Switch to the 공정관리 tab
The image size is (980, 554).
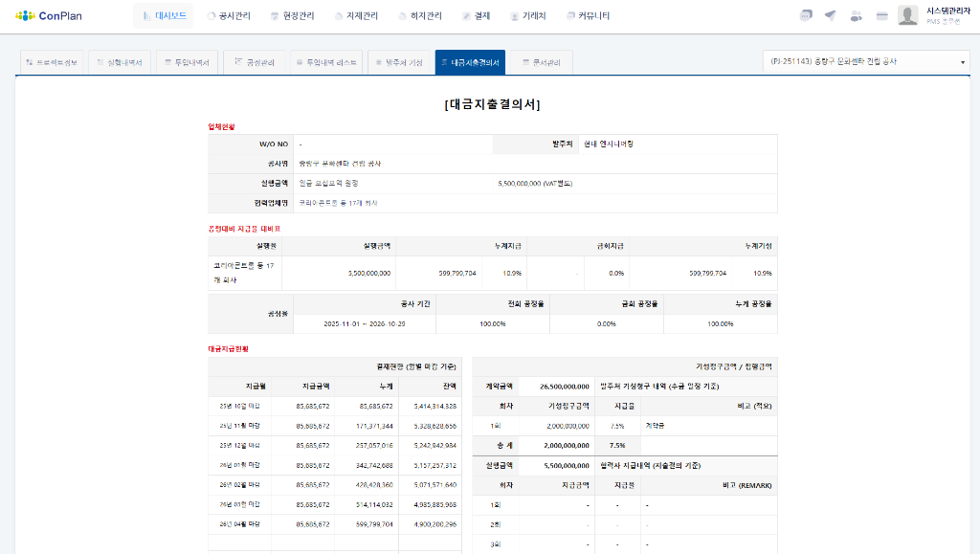click(255, 62)
